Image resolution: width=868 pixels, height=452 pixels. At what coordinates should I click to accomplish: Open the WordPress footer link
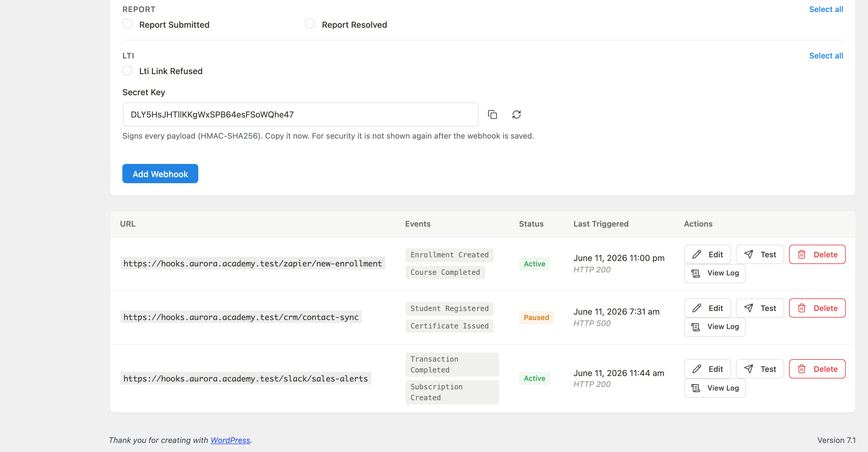[x=230, y=440]
